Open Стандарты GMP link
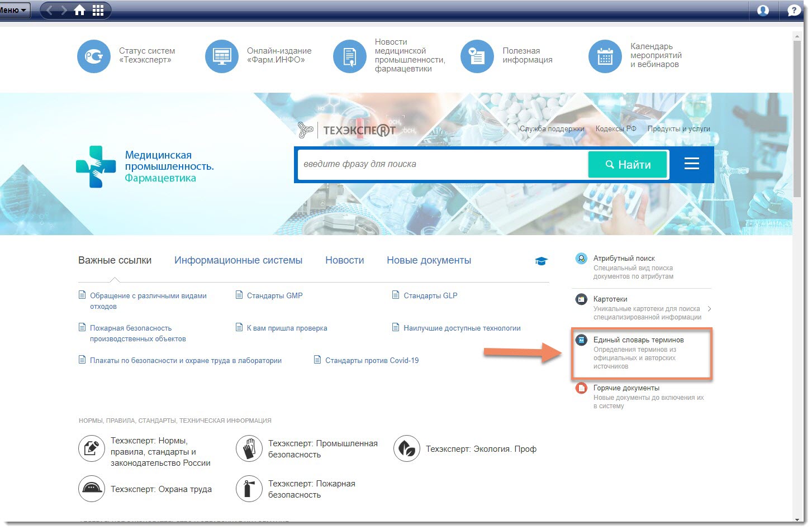The width and height of the screenshot is (812, 530). tap(275, 295)
